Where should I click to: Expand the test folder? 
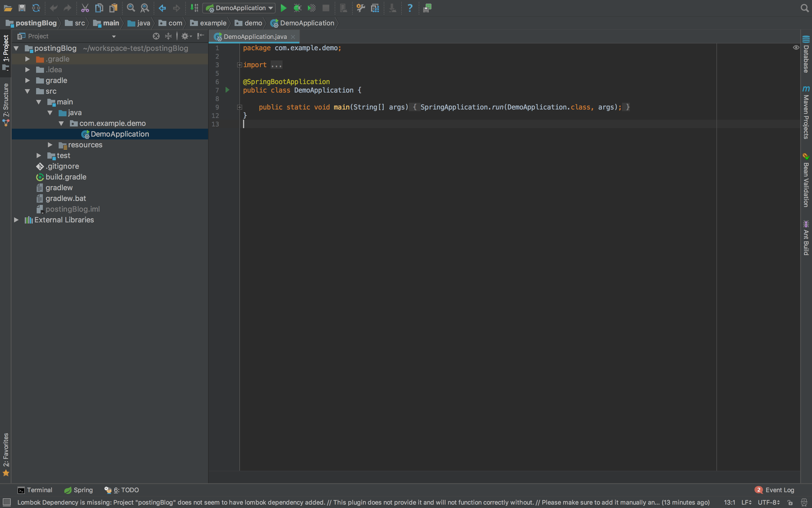[x=39, y=156]
